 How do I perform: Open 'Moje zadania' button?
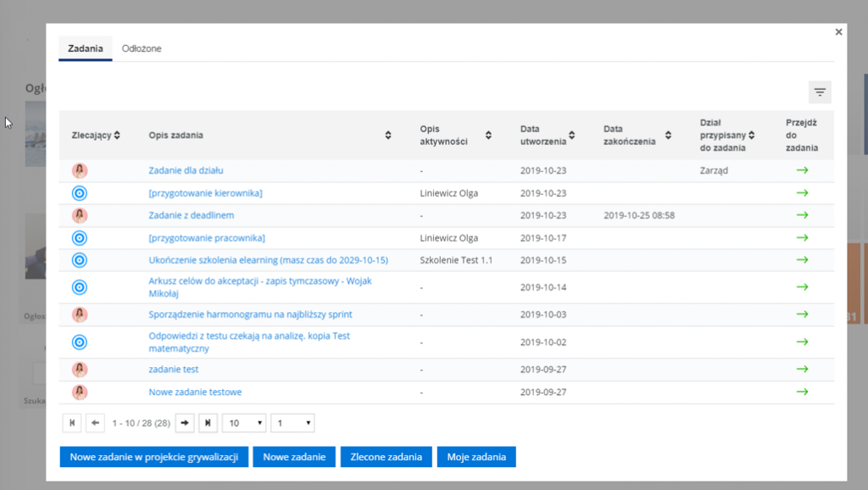(476, 457)
